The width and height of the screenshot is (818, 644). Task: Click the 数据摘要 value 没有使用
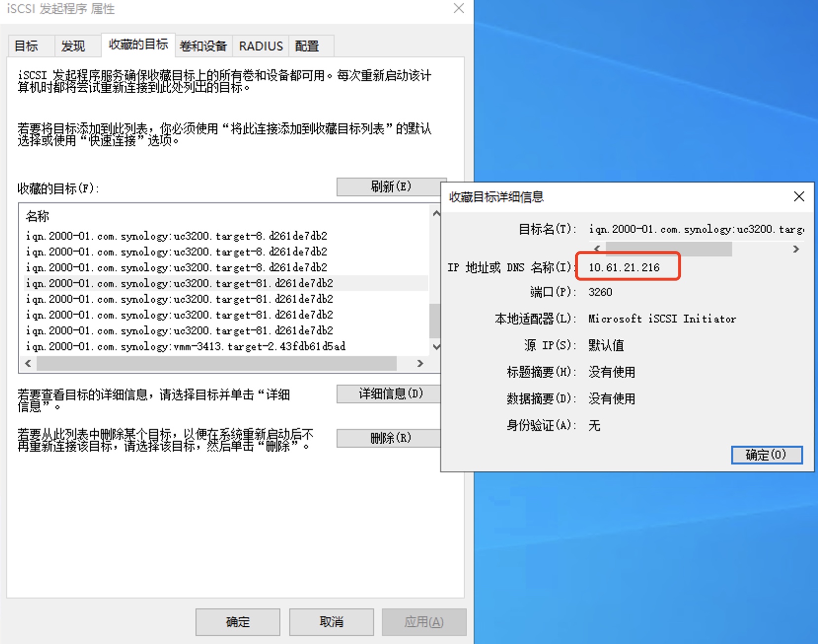pos(612,398)
